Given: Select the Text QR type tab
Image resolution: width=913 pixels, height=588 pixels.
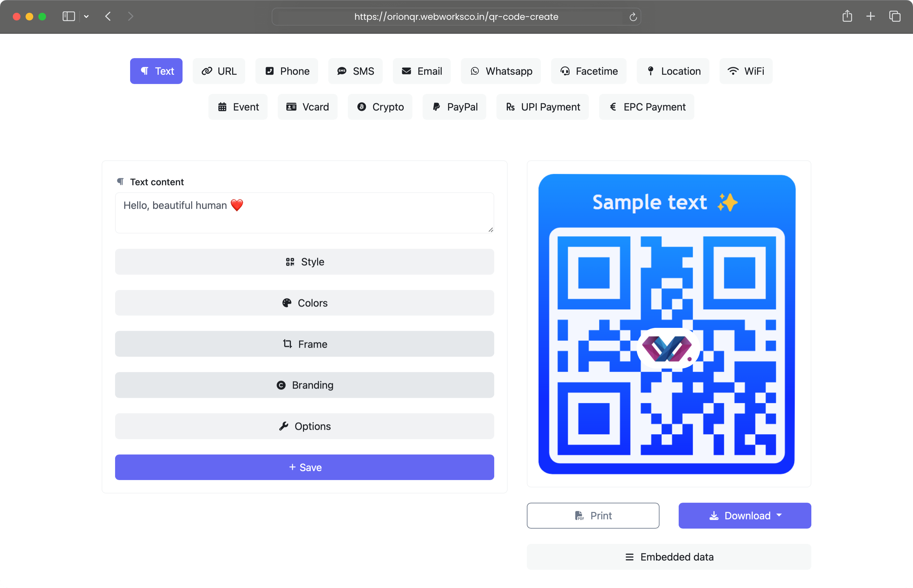Looking at the screenshot, I should tap(156, 71).
